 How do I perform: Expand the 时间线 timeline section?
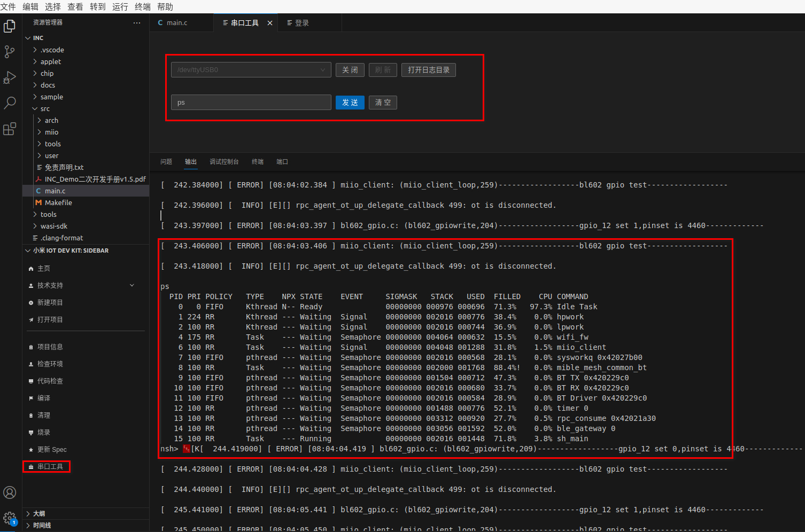[x=28, y=526]
